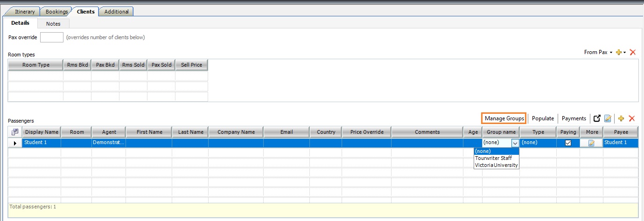Click the passengers export/open external icon
Viewport: 644px width, 221px height.
tap(596, 118)
